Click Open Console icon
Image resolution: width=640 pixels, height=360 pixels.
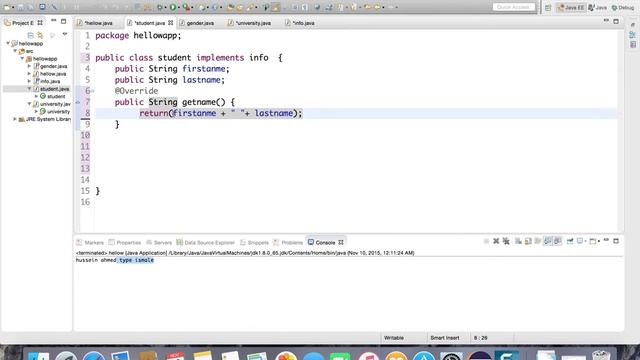(593, 241)
